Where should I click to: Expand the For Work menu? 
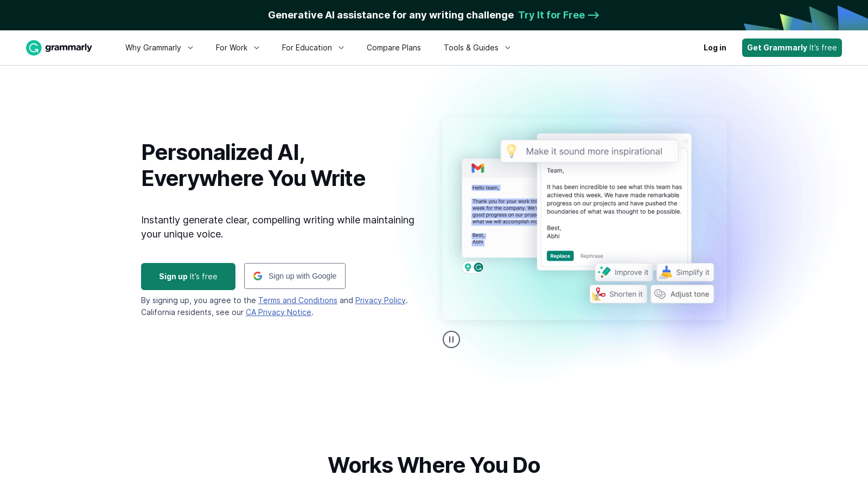tap(238, 48)
